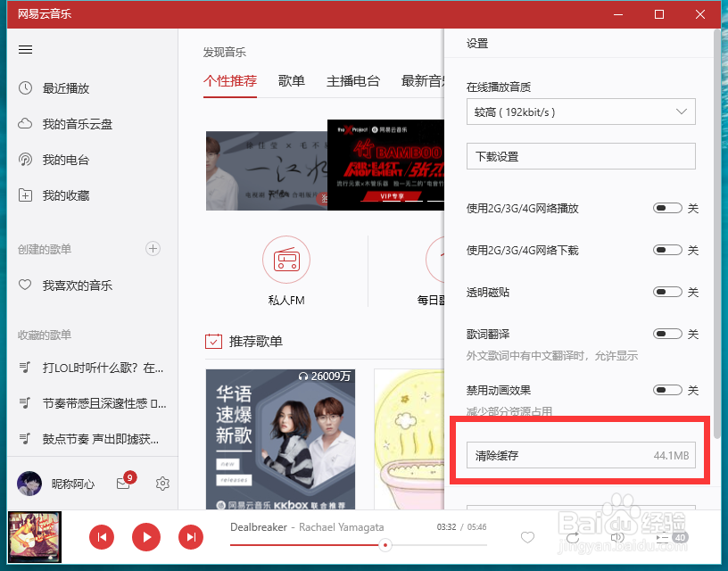Toggle 使用2G/3G/4G网络播放 switch
The height and width of the screenshot is (571, 728).
pyautogui.click(x=667, y=208)
